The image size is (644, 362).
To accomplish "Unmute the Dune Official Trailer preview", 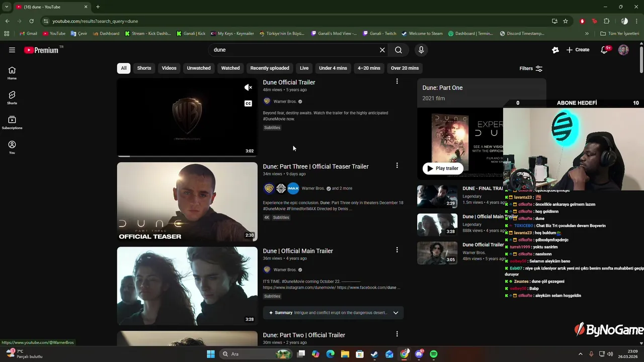I will point(248,87).
